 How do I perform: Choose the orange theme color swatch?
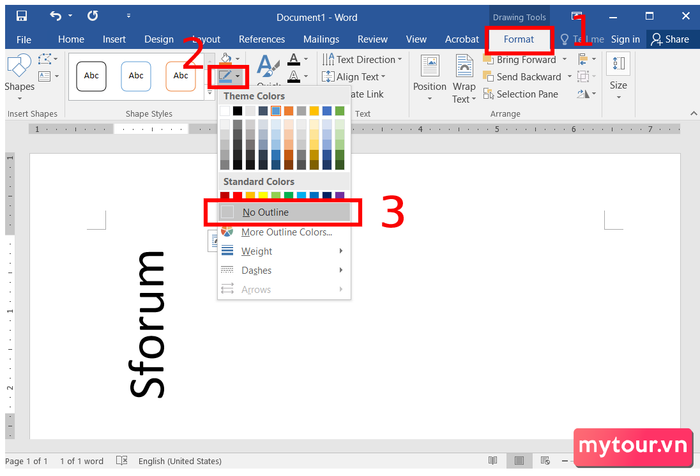click(x=289, y=111)
